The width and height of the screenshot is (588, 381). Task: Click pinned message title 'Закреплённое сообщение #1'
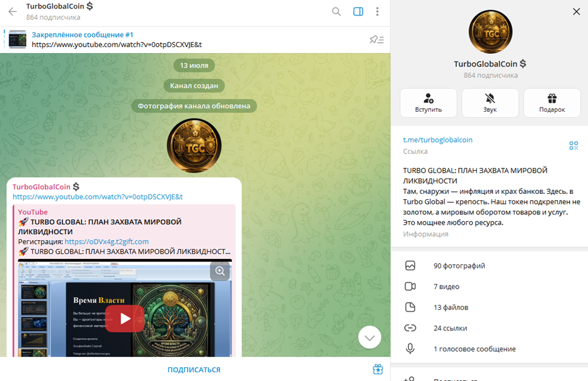coord(82,35)
